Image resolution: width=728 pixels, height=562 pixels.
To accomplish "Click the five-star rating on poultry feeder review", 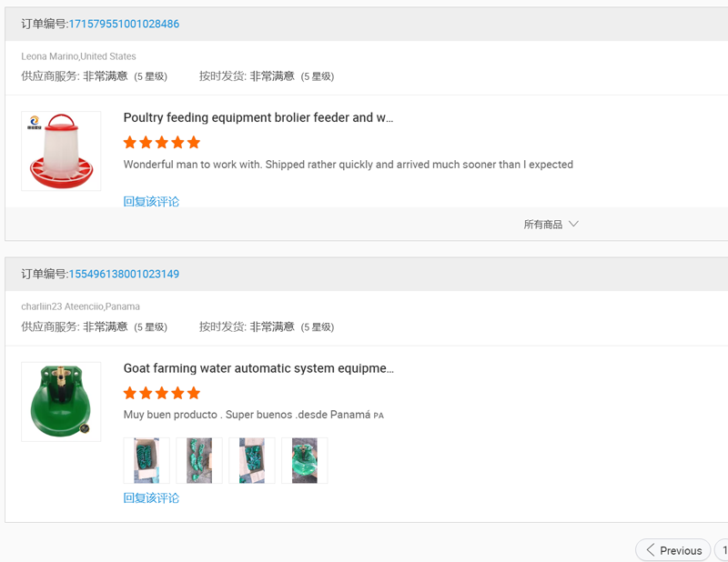I will (x=162, y=143).
